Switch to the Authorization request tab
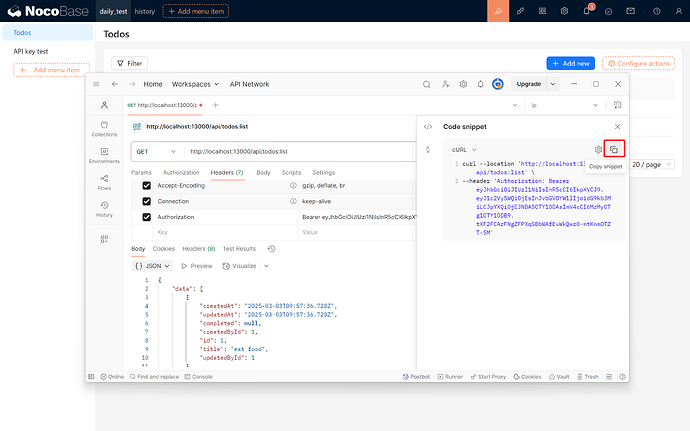This screenshot has height=431, width=690. pos(181,173)
